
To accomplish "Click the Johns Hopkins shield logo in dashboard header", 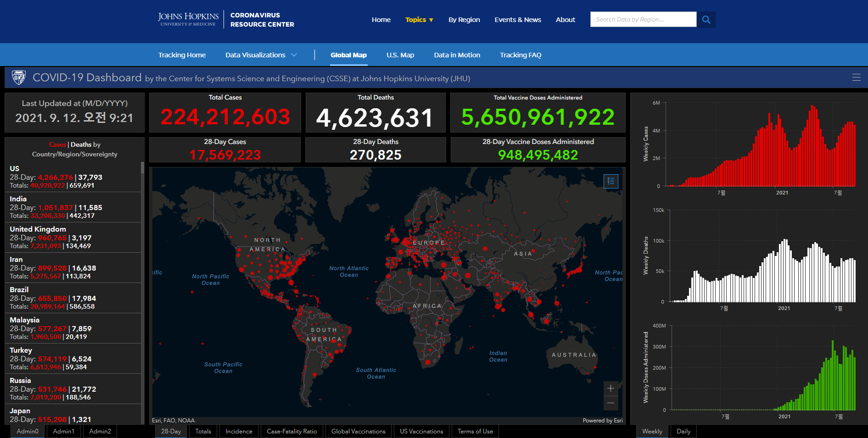I will click(x=19, y=78).
